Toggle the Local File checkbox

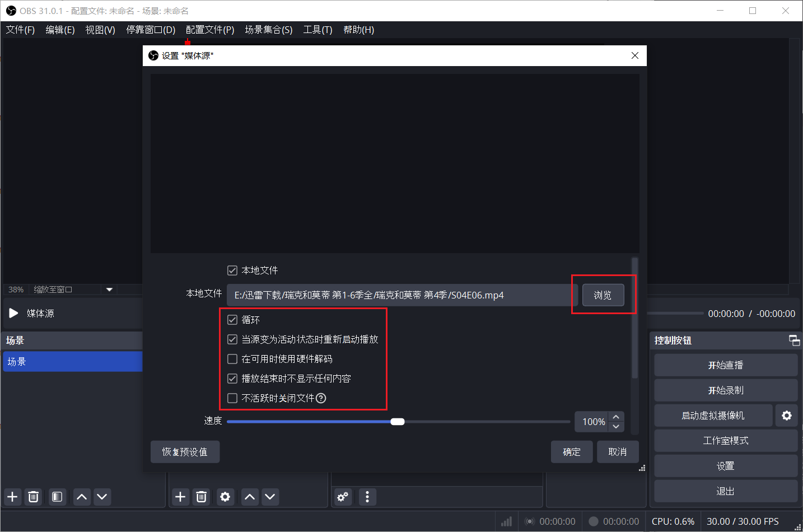pos(232,270)
